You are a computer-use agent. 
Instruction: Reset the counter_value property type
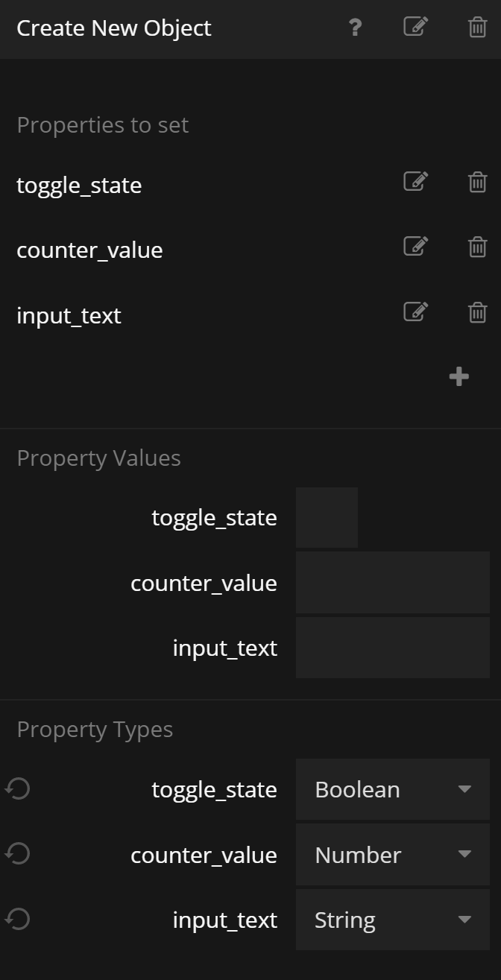17,854
